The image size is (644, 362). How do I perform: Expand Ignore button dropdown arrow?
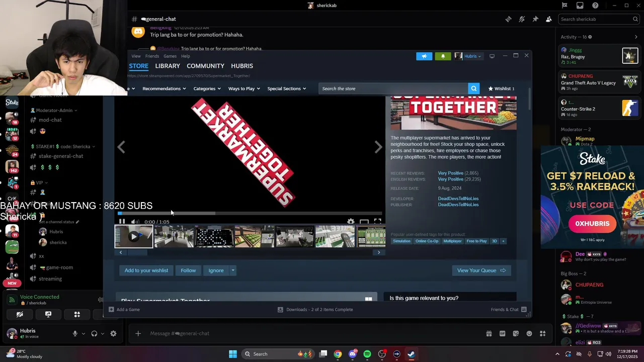[232, 270]
